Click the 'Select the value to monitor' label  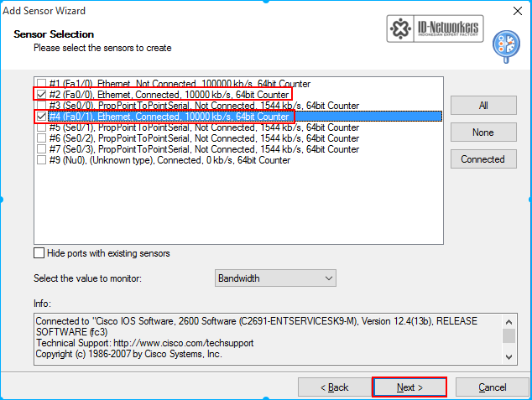click(87, 278)
